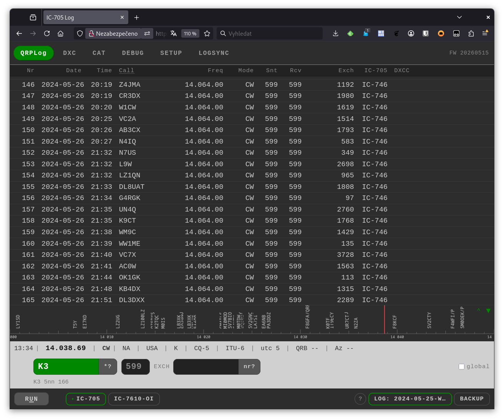
Task: Switch to the LOGSYNC tab
Action: click(x=214, y=53)
